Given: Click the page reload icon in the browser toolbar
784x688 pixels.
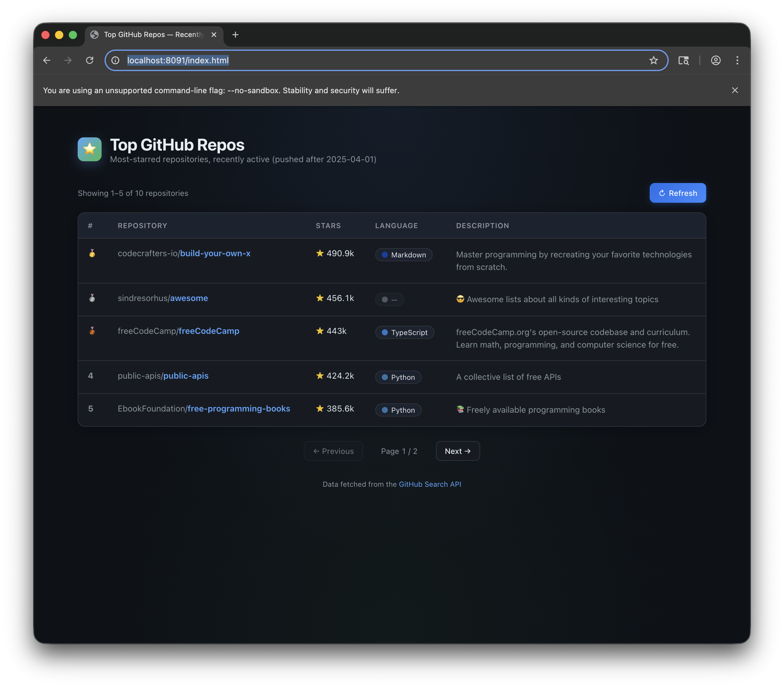Looking at the screenshot, I should pos(90,60).
